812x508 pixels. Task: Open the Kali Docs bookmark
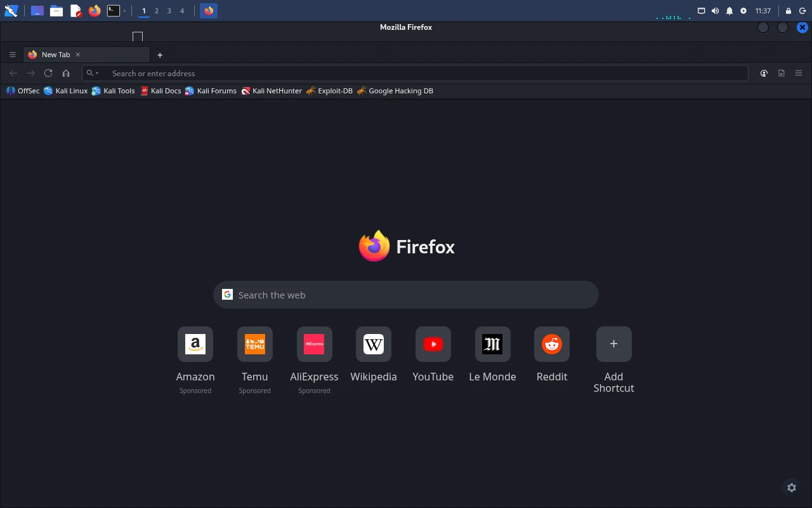pyautogui.click(x=160, y=91)
